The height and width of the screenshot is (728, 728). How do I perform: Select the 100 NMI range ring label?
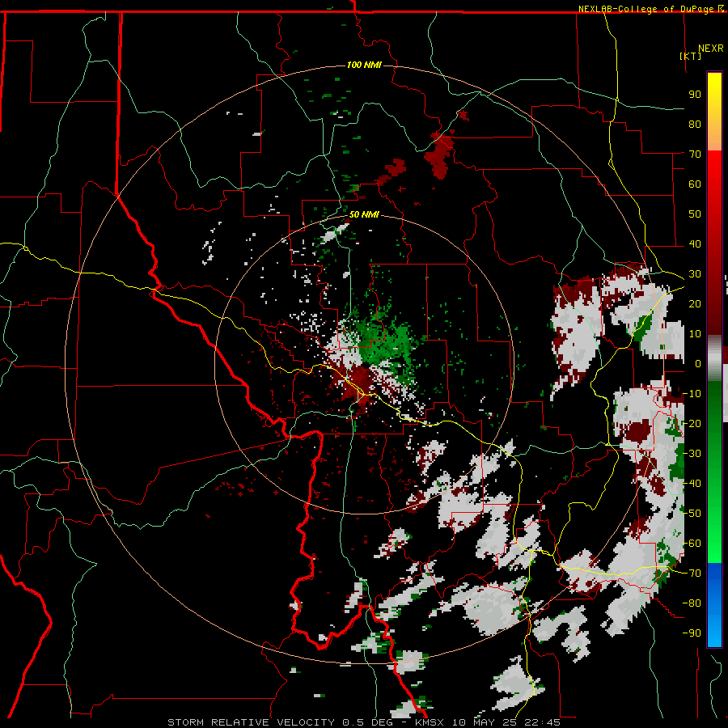click(364, 65)
